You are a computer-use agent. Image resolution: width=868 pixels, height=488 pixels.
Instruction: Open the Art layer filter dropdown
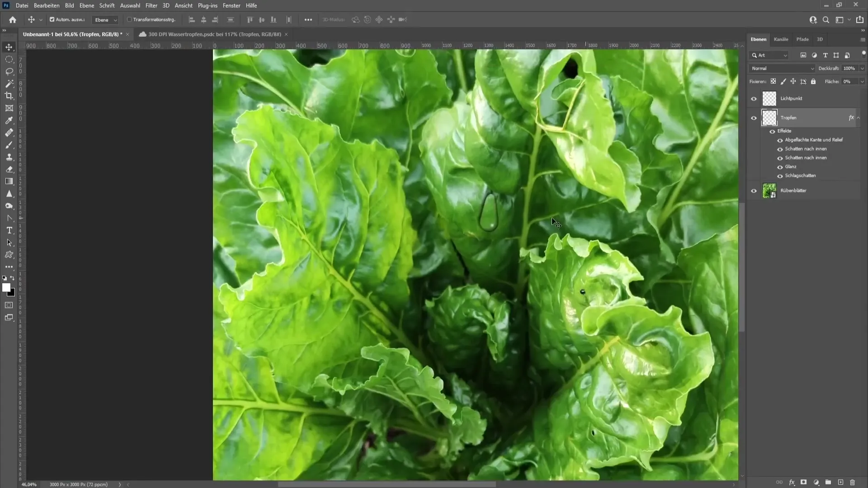pos(769,55)
